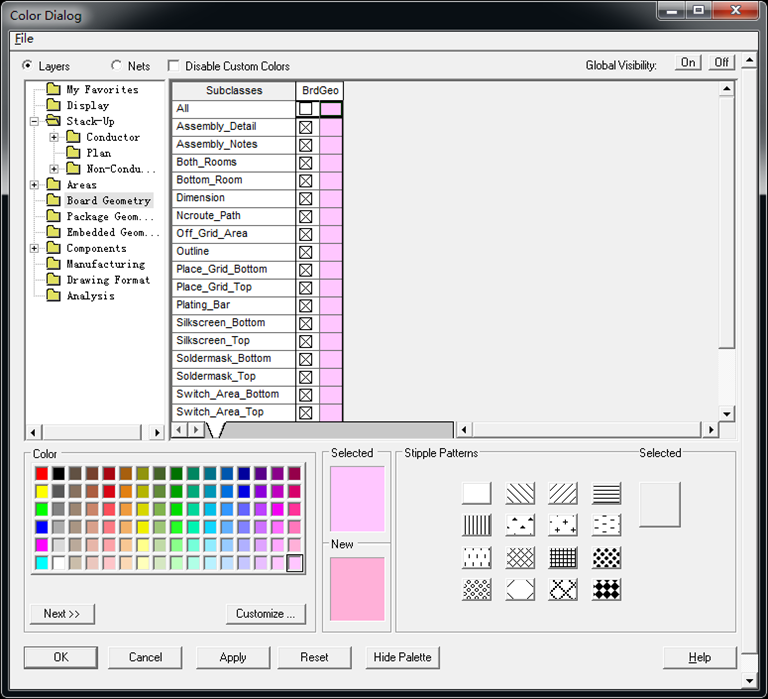The image size is (768, 699).
Task: Select the crosshatch diamond stipple pattern
Action: (x=520, y=557)
